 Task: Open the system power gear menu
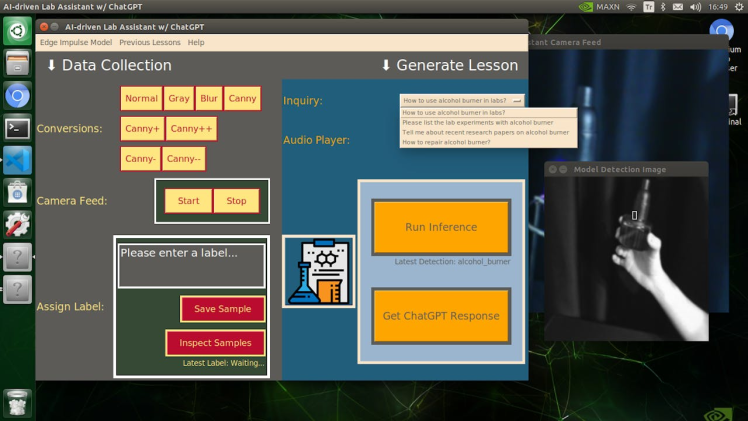click(x=739, y=7)
